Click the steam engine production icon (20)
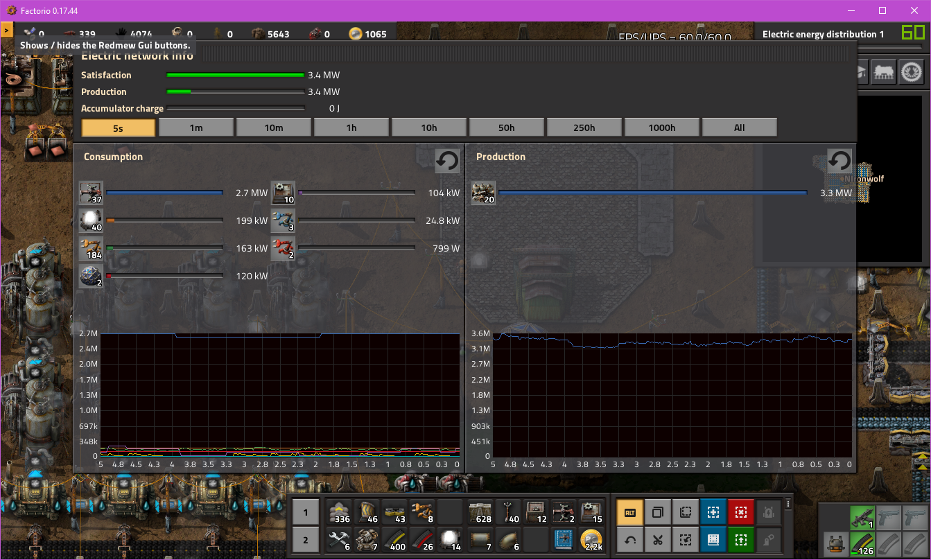931x560 pixels. pos(483,193)
